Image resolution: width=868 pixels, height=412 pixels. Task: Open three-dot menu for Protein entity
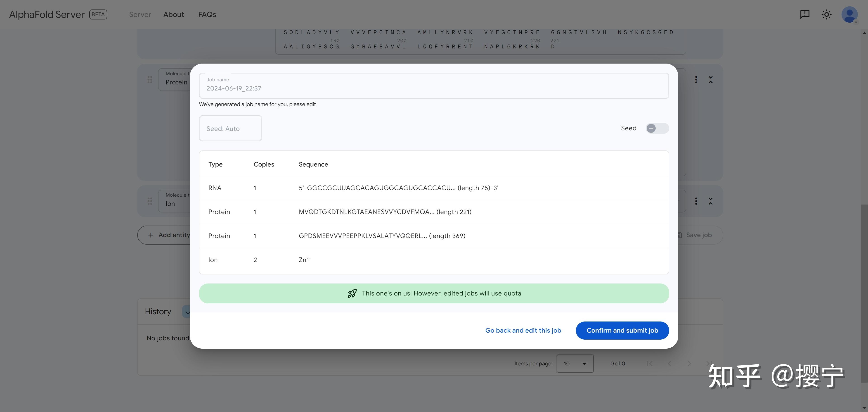click(x=696, y=80)
